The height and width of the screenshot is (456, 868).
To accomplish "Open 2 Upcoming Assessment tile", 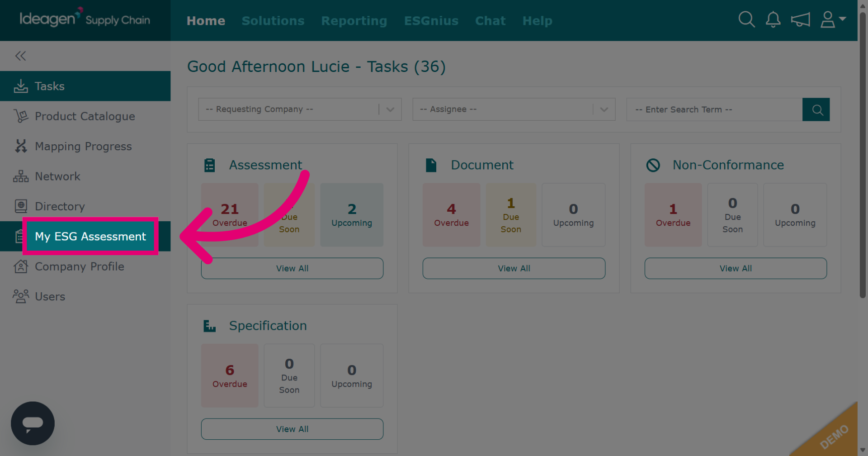I will [x=352, y=215].
